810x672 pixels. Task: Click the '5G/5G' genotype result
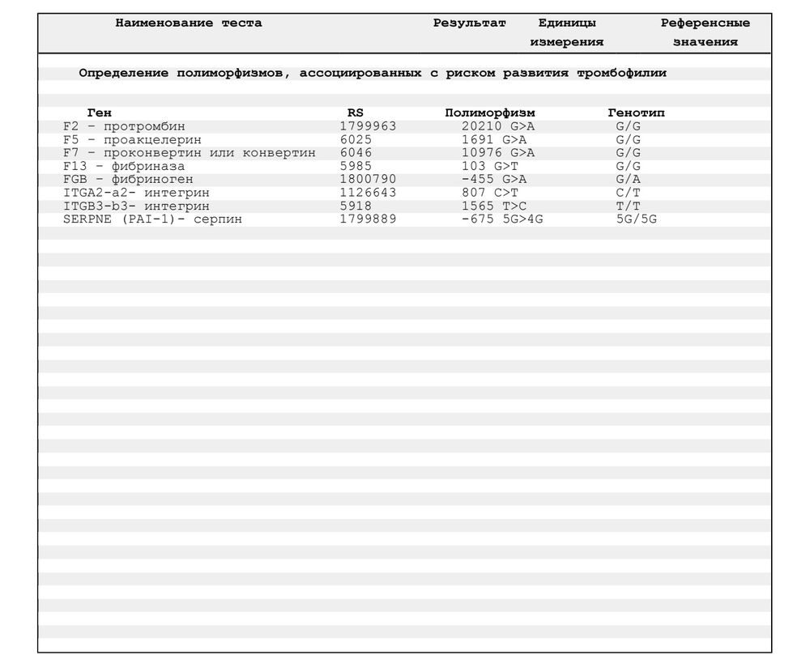[636, 219]
